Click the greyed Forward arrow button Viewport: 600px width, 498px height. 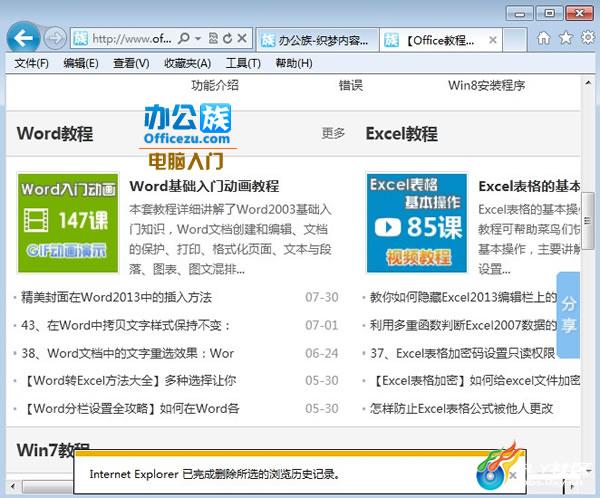coord(55,38)
